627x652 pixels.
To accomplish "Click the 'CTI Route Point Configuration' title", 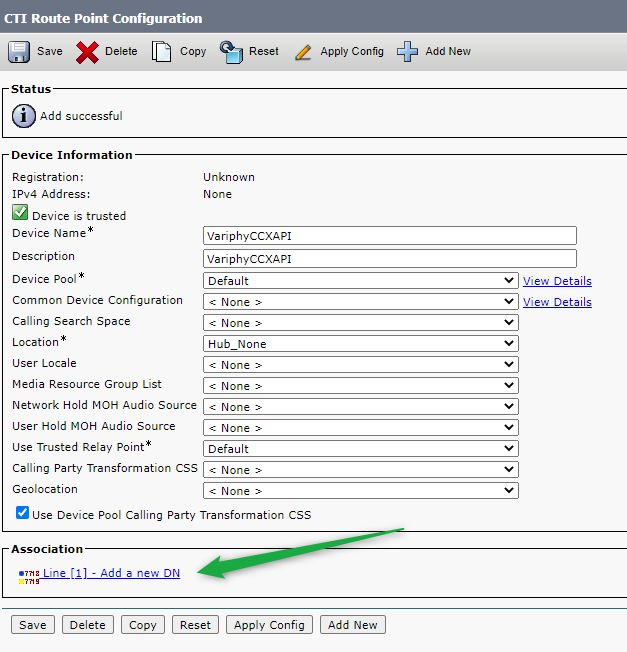I will click(103, 18).
